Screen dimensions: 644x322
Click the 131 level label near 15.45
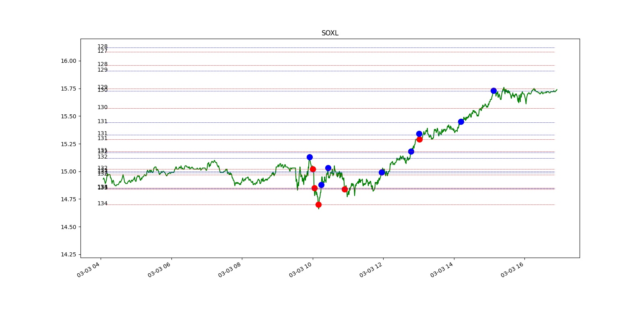tap(102, 122)
